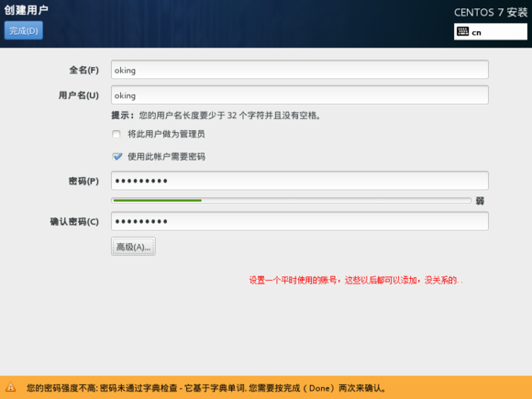The height and width of the screenshot is (399, 532).
Task: Focus the 全名(F) full name field
Action: 300,70
